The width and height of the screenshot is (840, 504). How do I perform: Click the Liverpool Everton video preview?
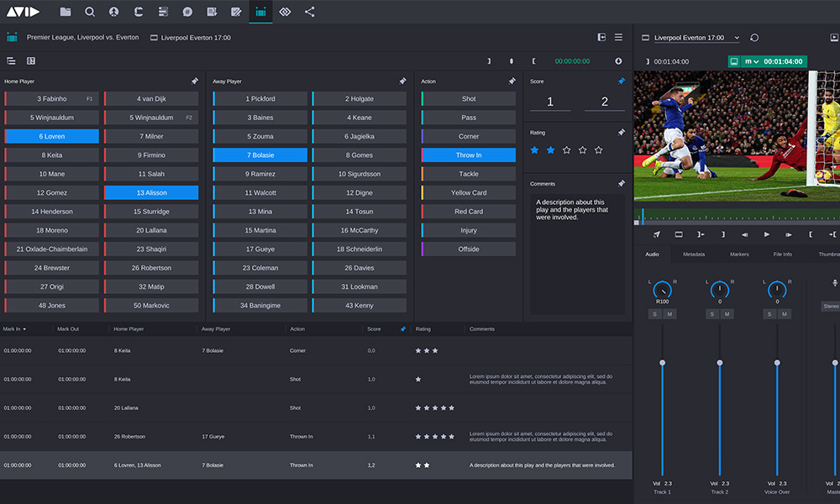(737, 136)
